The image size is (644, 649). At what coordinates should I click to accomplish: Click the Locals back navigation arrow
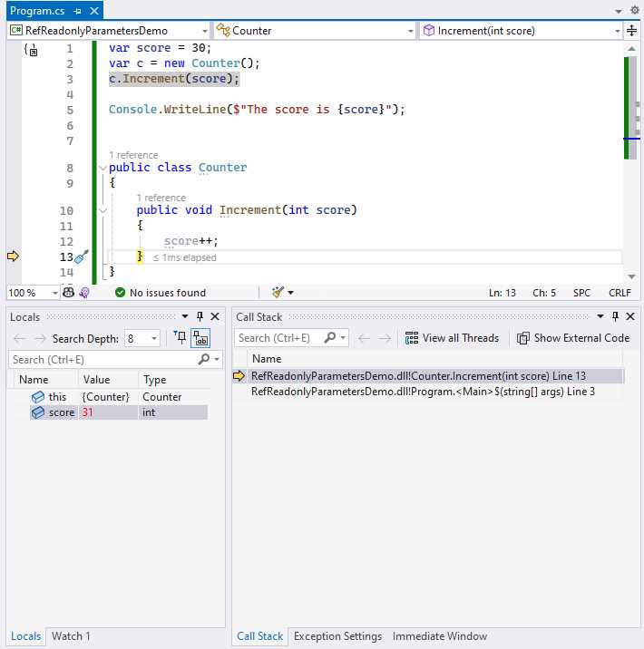point(19,339)
